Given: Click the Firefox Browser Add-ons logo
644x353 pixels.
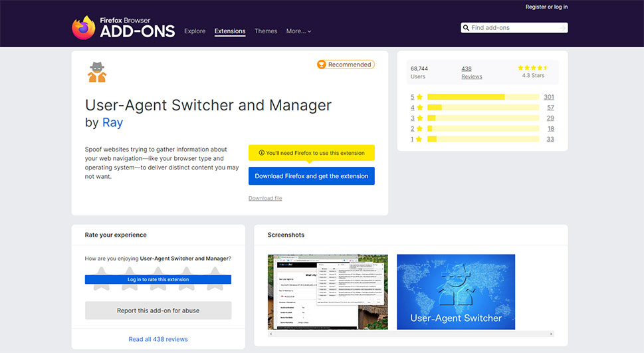Looking at the screenshot, I should tap(123, 27).
